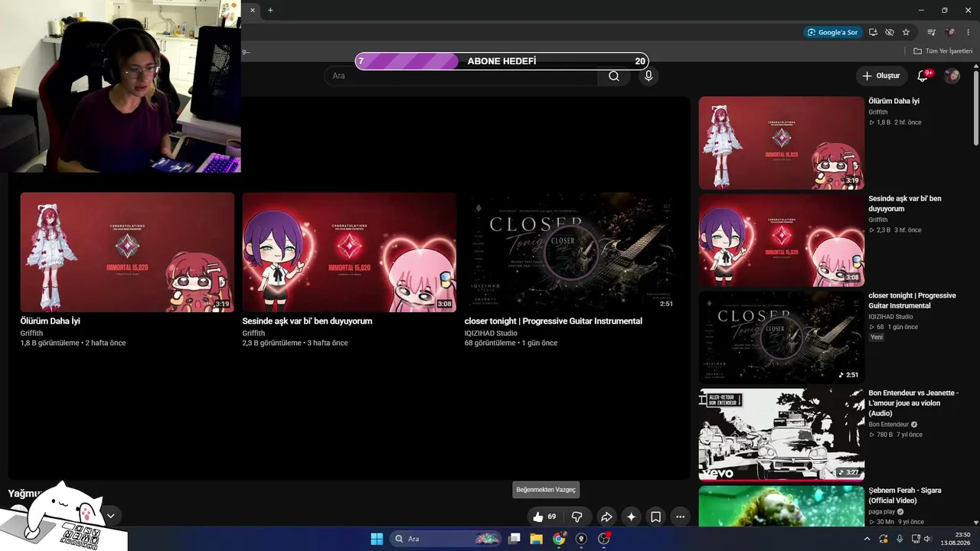980x551 pixels.
Task: Click the microphone tray icon
Action: coord(900,539)
